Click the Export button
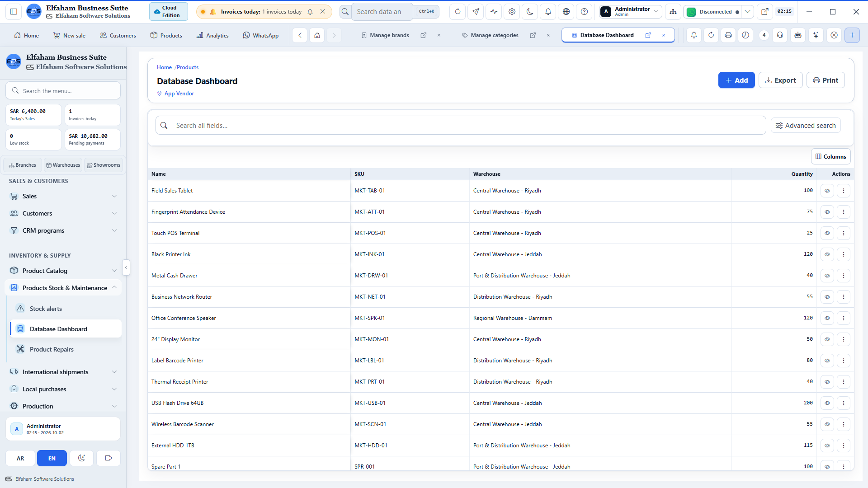This screenshot has height=488, width=868. [780, 80]
